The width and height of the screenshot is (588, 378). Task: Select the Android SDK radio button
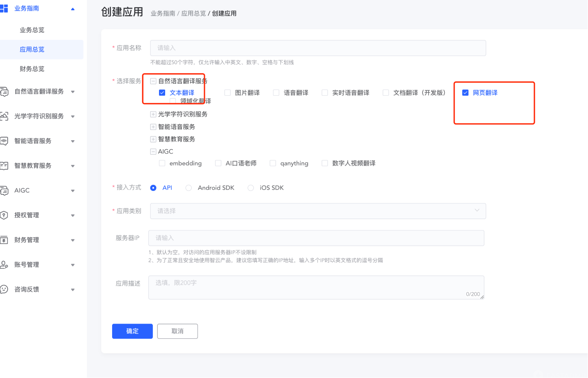pos(188,188)
